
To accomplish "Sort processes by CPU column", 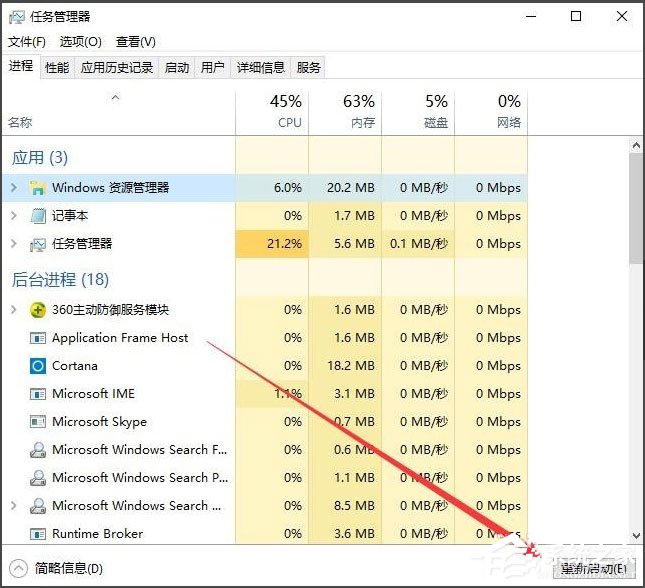I will tap(288, 110).
